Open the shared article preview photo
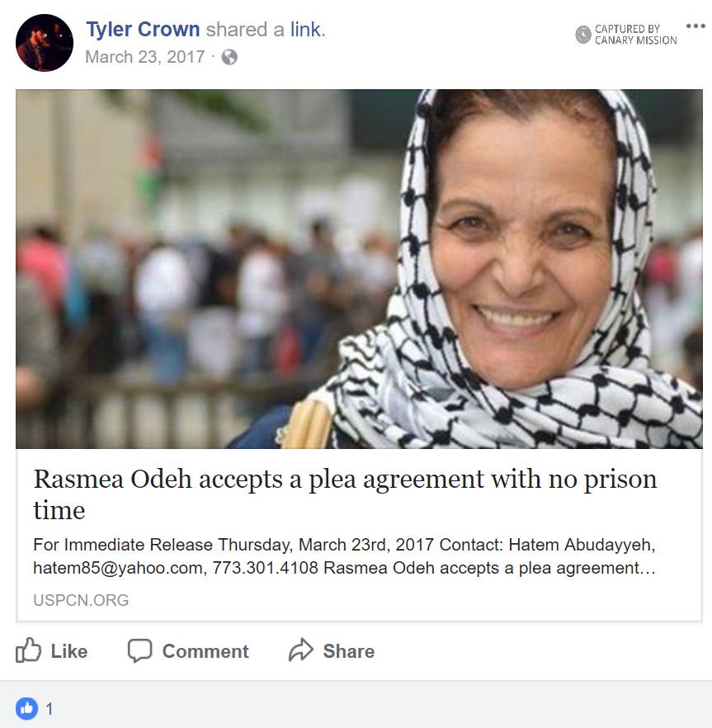Screen dimensions: 712x728 [359, 269]
